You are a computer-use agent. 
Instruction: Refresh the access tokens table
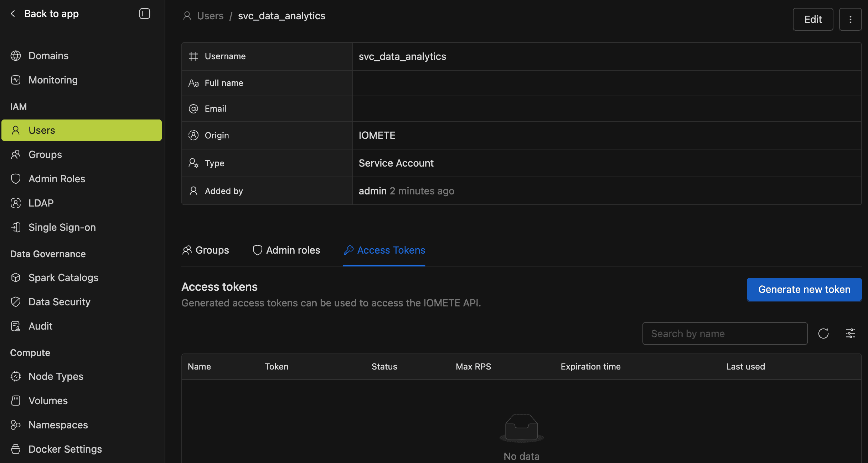tap(823, 333)
